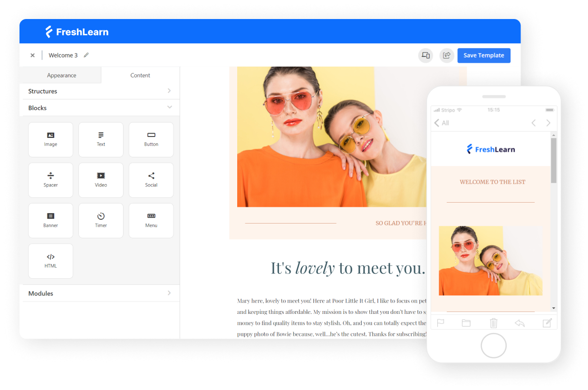The height and width of the screenshot is (390, 588).
Task: Click the export share icon
Action: (446, 55)
